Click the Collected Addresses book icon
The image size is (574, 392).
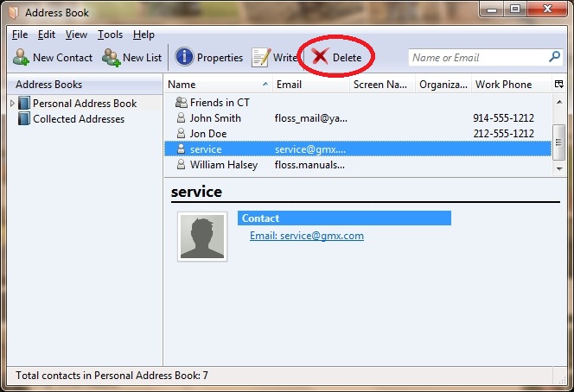(x=24, y=119)
